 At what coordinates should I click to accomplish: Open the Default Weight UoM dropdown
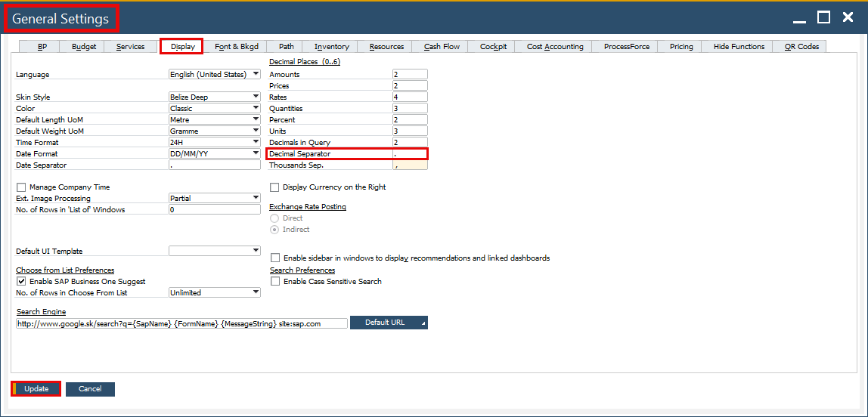(x=214, y=131)
